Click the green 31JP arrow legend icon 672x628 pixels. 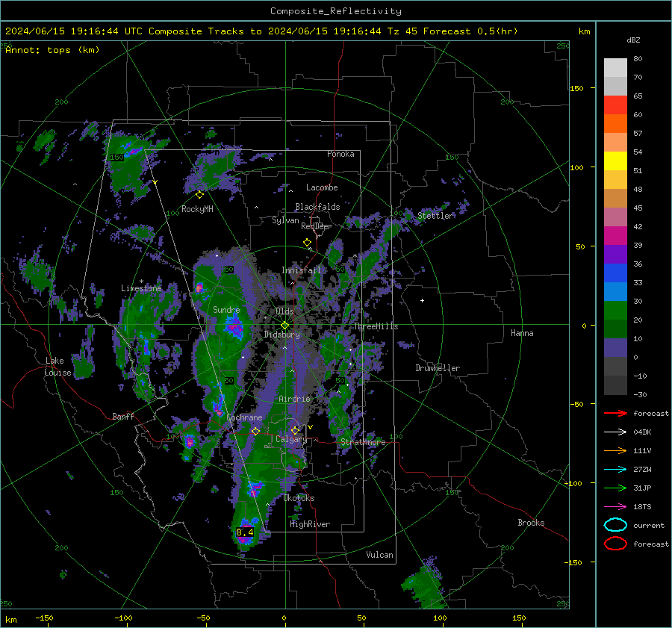[615, 488]
